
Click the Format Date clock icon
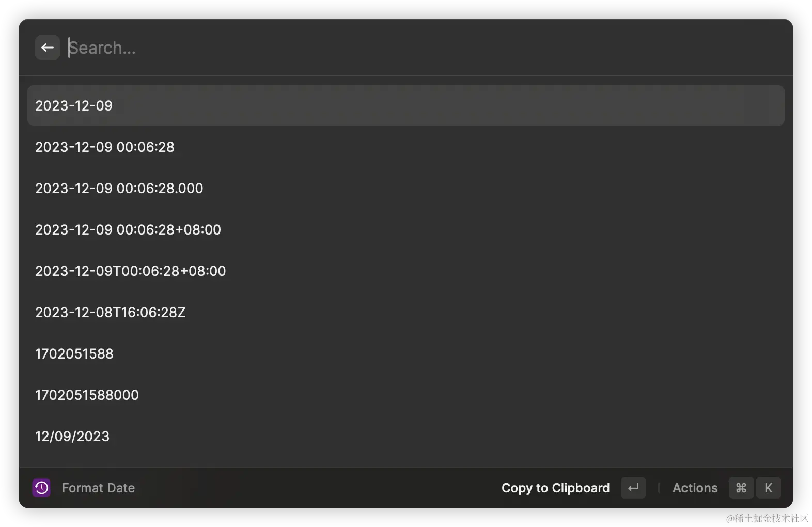[x=41, y=488]
